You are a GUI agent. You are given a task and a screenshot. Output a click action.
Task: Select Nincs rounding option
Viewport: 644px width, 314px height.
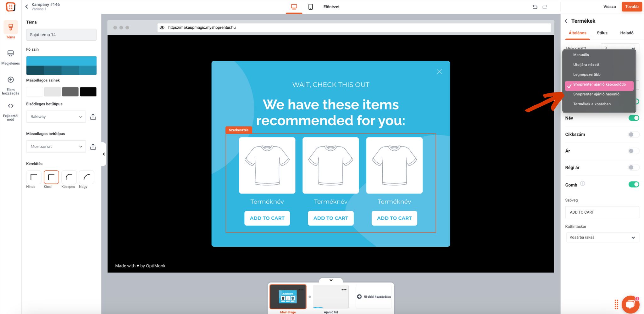(x=34, y=177)
